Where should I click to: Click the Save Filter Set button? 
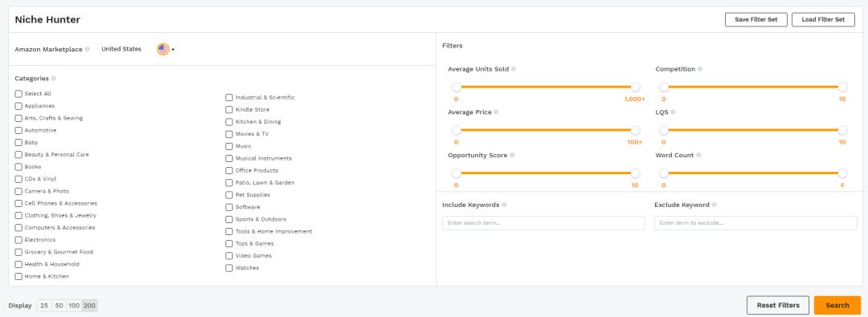(x=756, y=19)
